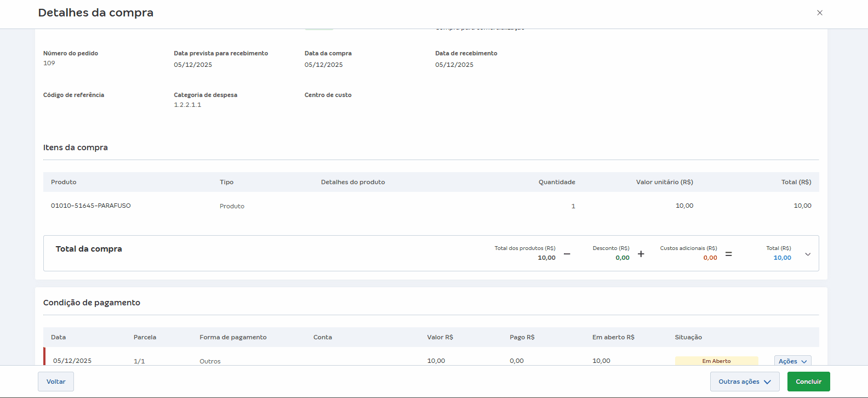Select product 01010-51645-PARAFUSO row
The width and height of the screenshot is (868, 398).
pos(91,206)
